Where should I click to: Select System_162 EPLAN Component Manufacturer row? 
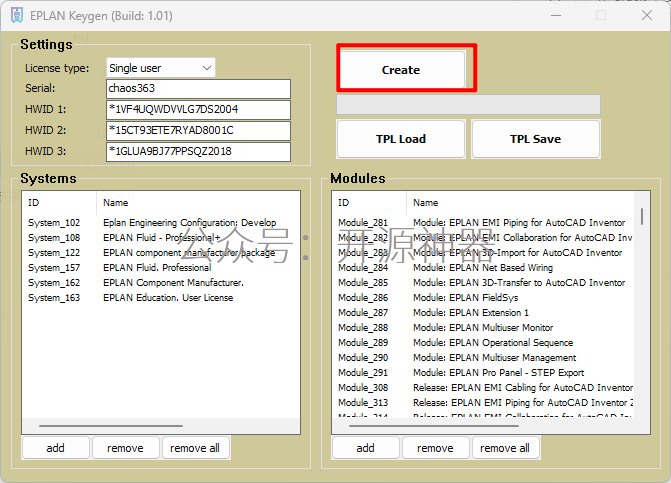(x=160, y=282)
